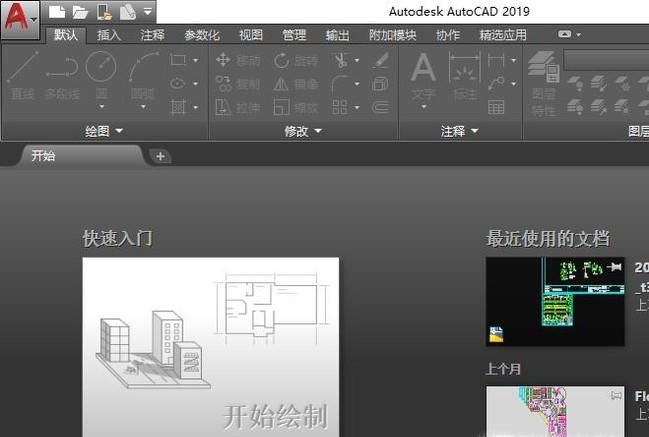Open the 输出 ribbon tab

click(x=337, y=35)
